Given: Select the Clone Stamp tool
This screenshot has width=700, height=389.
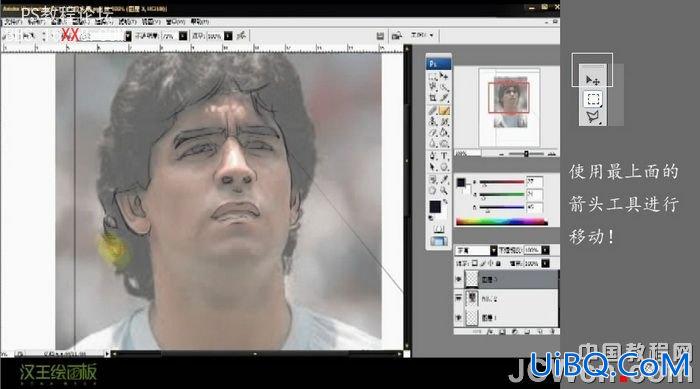Looking at the screenshot, I should click(433, 121).
